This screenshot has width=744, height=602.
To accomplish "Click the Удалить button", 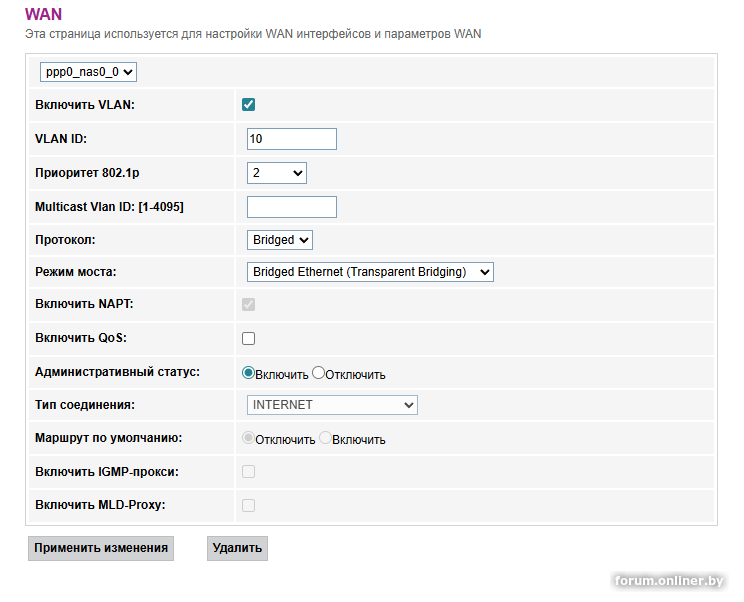I will (237, 548).
